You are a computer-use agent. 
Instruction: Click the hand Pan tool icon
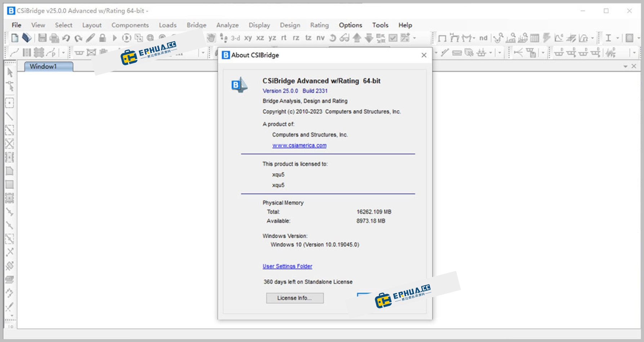click(211, 38)
